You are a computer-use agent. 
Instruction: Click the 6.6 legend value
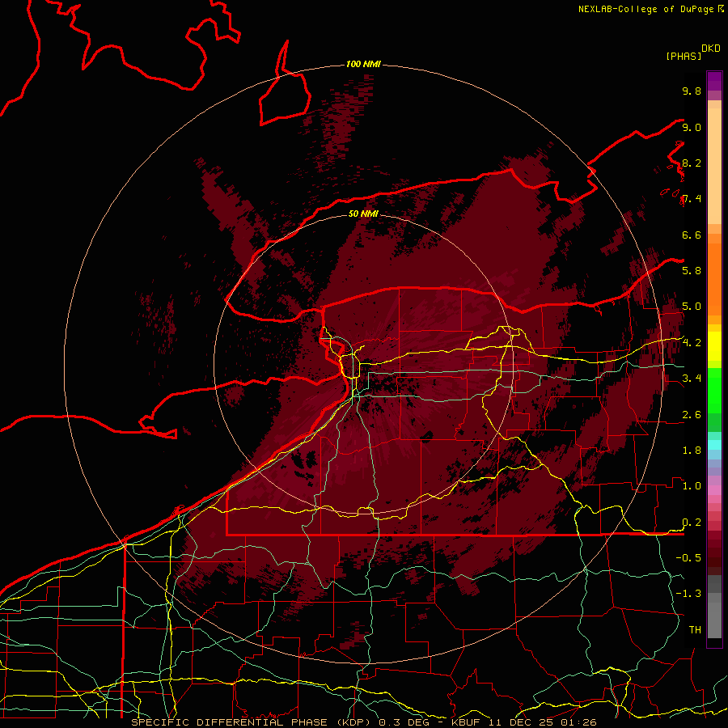(692, 235)
